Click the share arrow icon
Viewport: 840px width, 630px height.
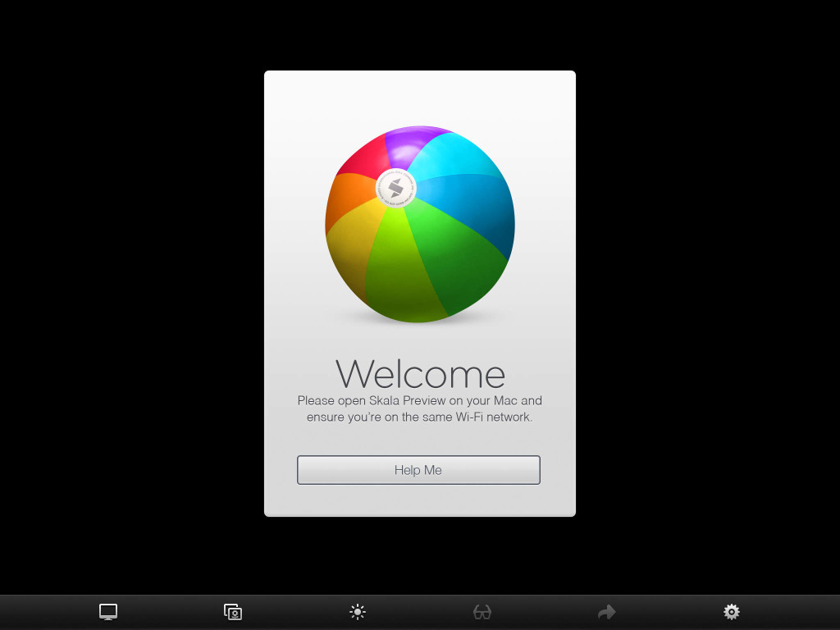[607, 612]
